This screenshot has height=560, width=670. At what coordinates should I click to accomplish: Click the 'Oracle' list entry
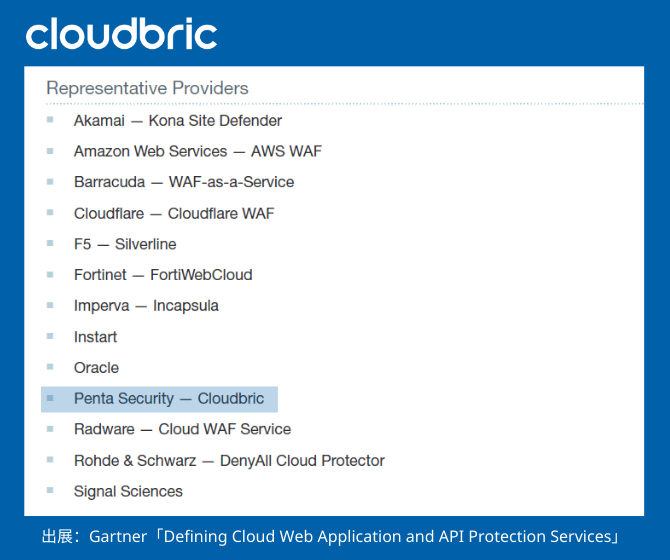coord(96,367)
